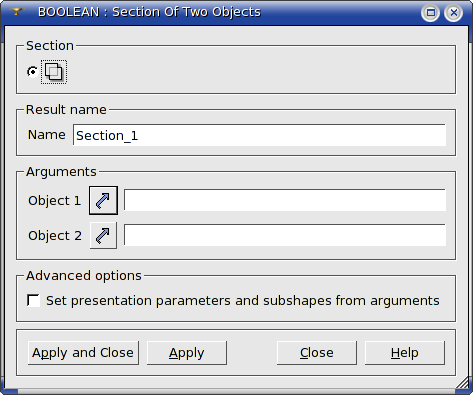Select the Section radio button
This screenshot has height=395, width=473.
[32, 72]
